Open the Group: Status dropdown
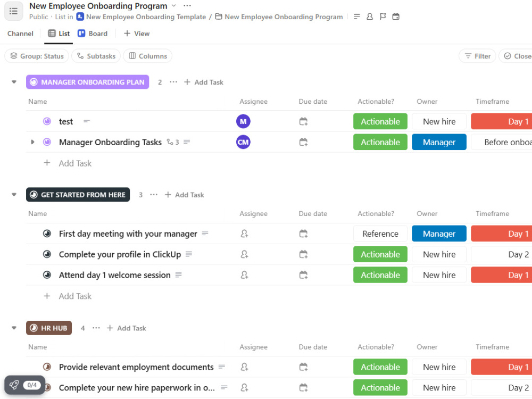Viewport: 532px width, 399px height. 37,56
